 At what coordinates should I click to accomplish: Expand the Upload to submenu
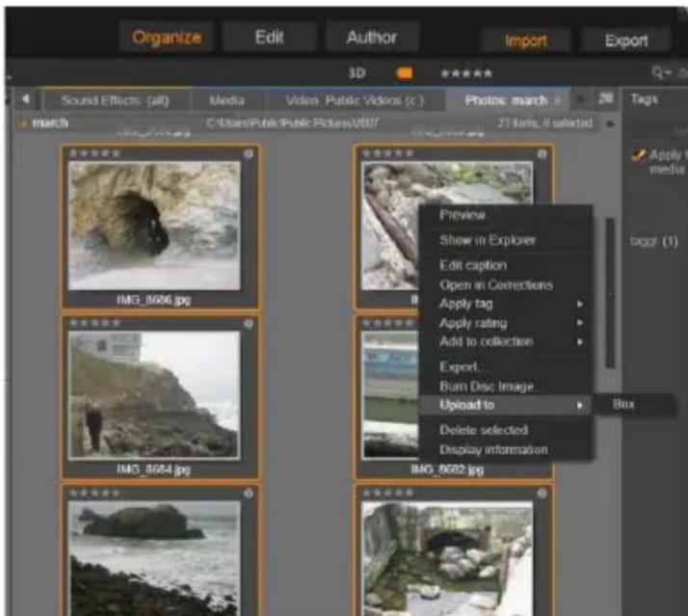click(x=506, y=405)
